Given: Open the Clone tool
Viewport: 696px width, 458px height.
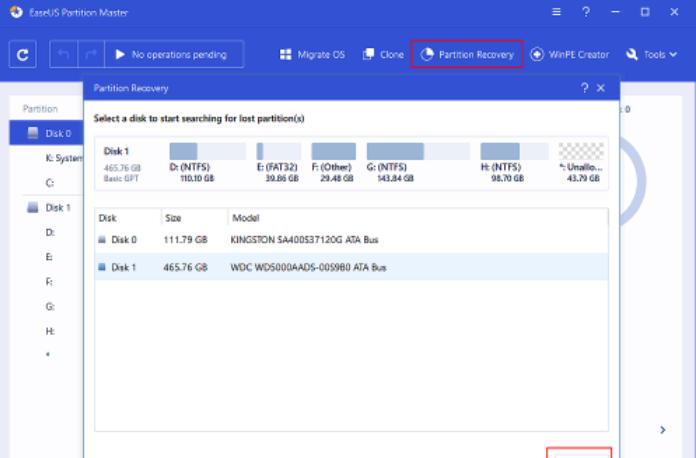Looking at the screenshot, I should [x=383, y=55].
